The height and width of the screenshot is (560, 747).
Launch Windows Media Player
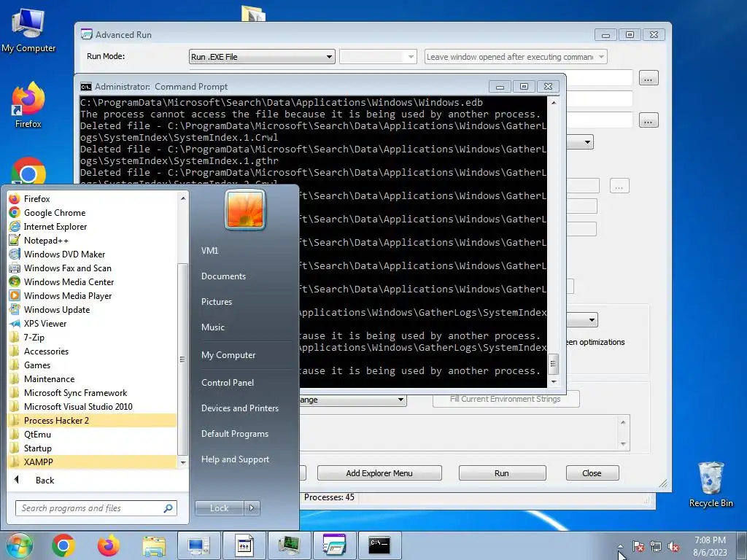pos(92,295)
